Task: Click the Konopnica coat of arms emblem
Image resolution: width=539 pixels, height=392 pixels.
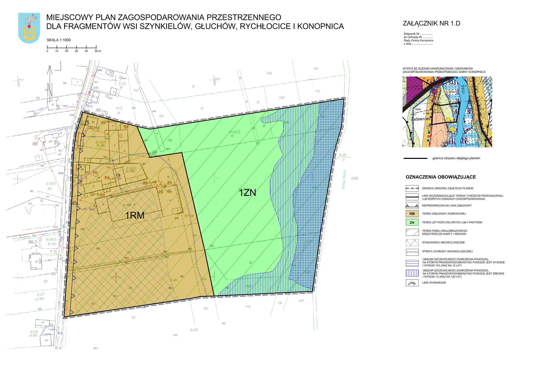Action: pos(29,28)
